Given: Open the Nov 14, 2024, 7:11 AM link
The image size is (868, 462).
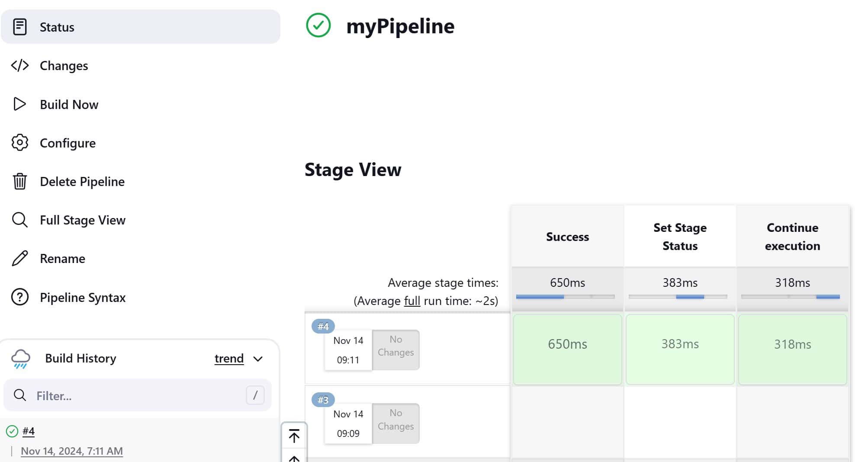Looking at the screenshot, I should coord(72,451).
